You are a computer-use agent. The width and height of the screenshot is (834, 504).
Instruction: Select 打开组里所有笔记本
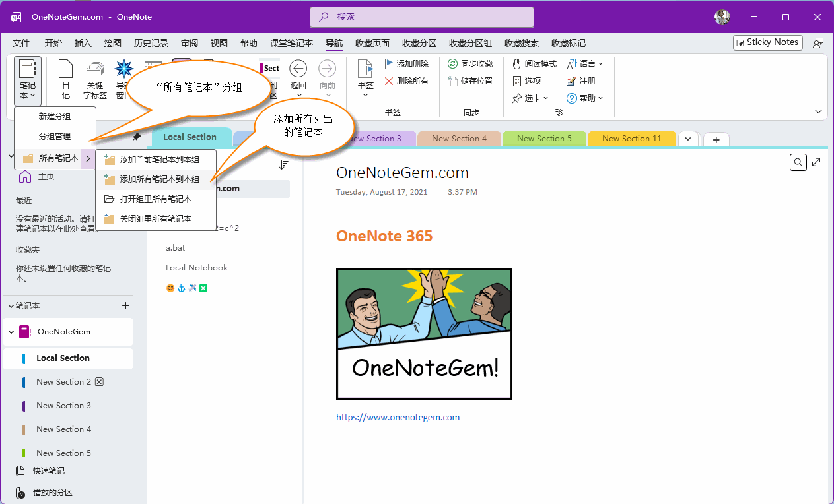(156, 199)
